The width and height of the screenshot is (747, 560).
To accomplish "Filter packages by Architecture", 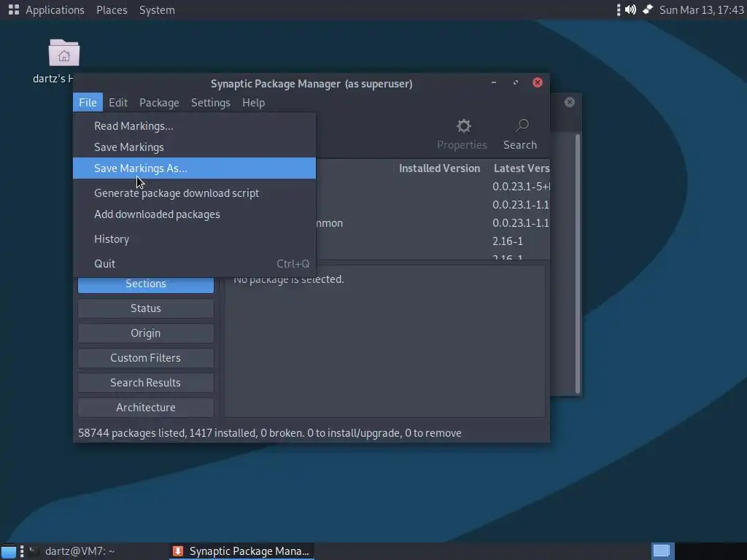I will [146, 408].
